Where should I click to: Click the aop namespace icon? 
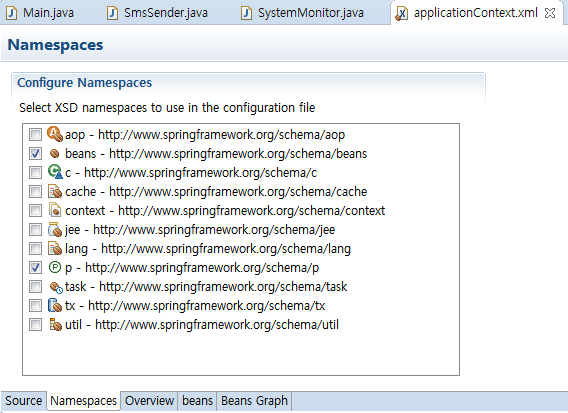[55, 134]
